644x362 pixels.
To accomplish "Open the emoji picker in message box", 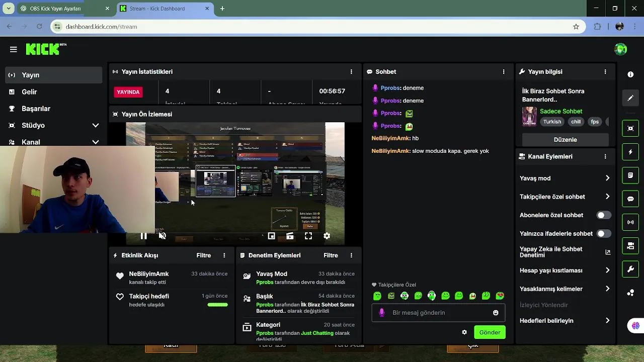I will 496,313.
